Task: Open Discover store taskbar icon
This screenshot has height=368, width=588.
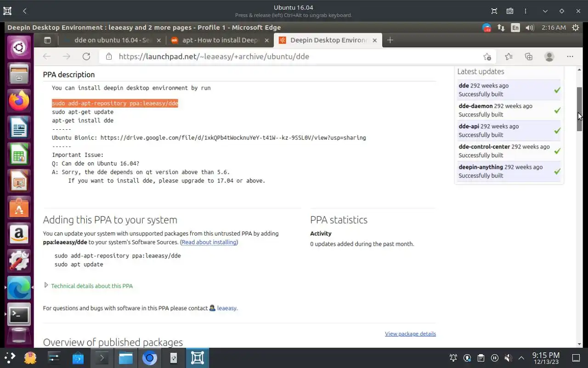Action: coord(78,358)
